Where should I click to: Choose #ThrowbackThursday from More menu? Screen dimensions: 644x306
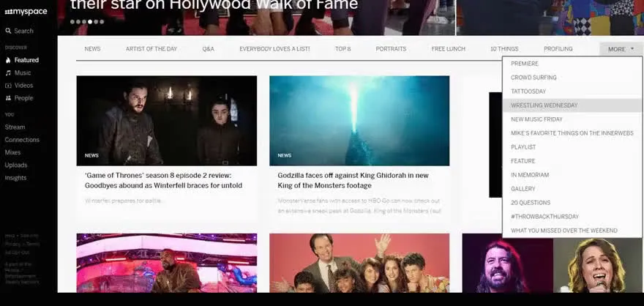[x=572, y=217]
